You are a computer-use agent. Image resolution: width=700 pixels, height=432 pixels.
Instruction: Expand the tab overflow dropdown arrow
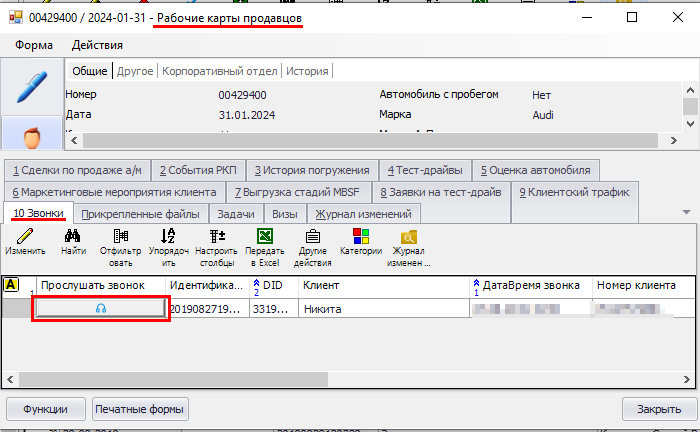[686, 212]
